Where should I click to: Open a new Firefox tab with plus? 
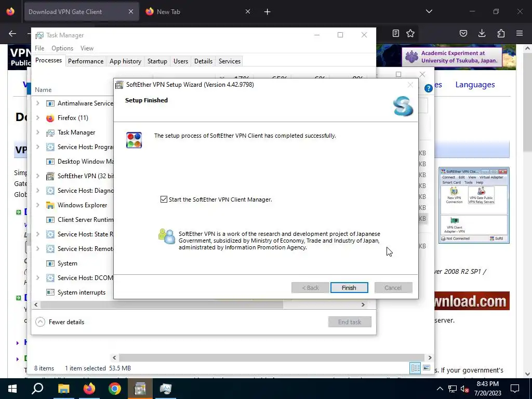(x=268, y=12)
